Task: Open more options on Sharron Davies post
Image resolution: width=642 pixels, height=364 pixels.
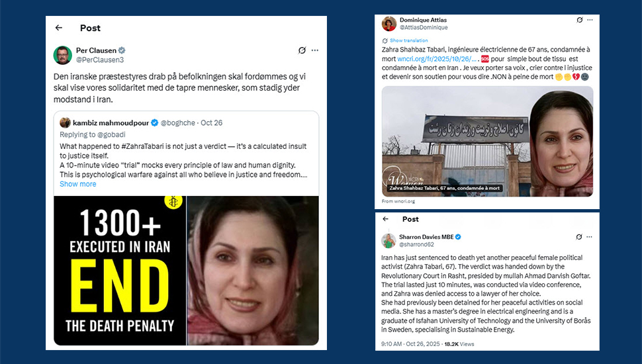Action: pos(589,237)
